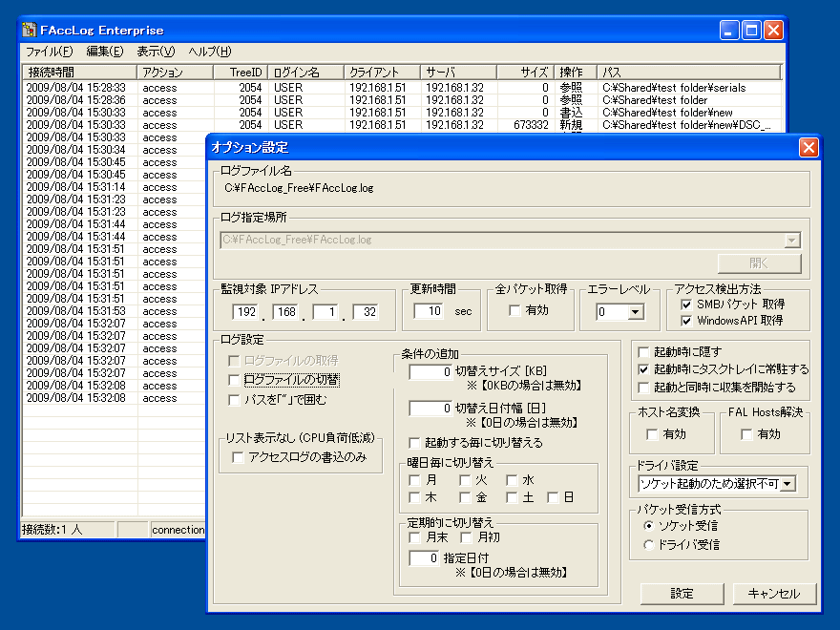Screen dimensions: 840x630
Task: Open the 表示(V) menu
Action: (156, 52)
